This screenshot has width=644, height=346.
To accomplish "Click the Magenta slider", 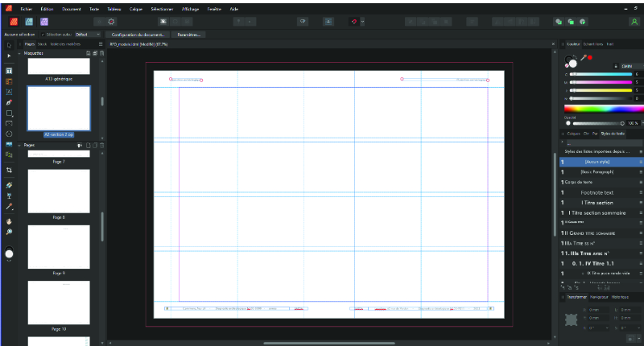I will [x=601, y=82].
